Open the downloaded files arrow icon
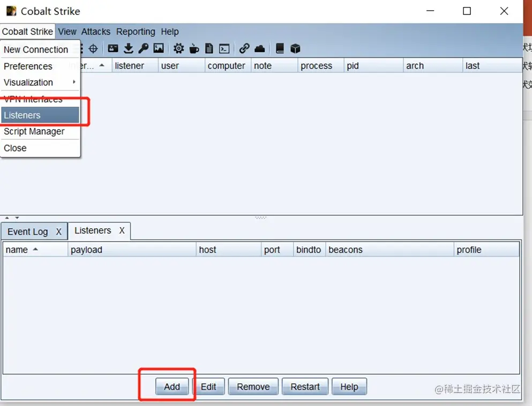 (x=128, y=49)
